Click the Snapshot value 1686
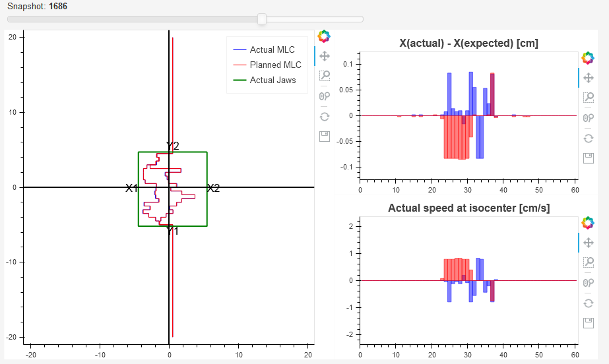 [58, 6]
